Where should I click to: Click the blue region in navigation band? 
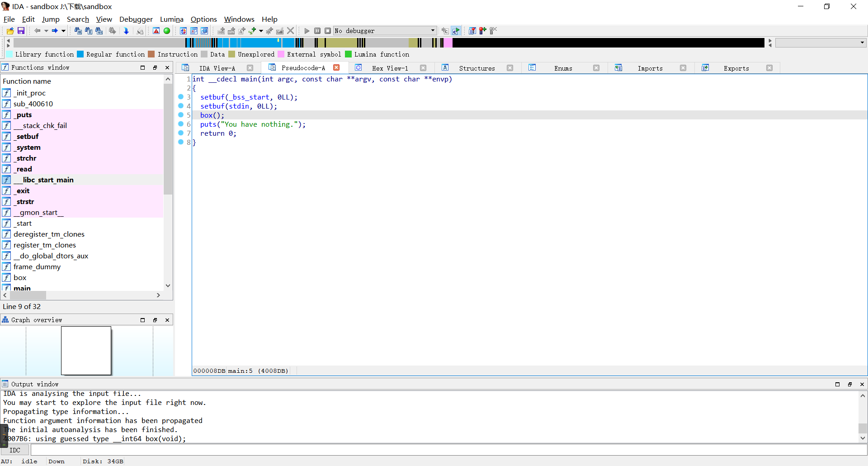point(258,43)
